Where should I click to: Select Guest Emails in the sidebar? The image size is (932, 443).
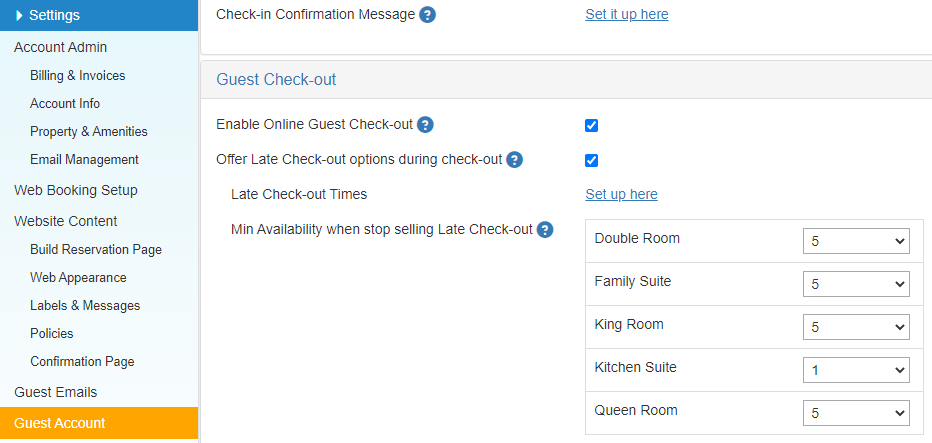(x=56, y=392)
